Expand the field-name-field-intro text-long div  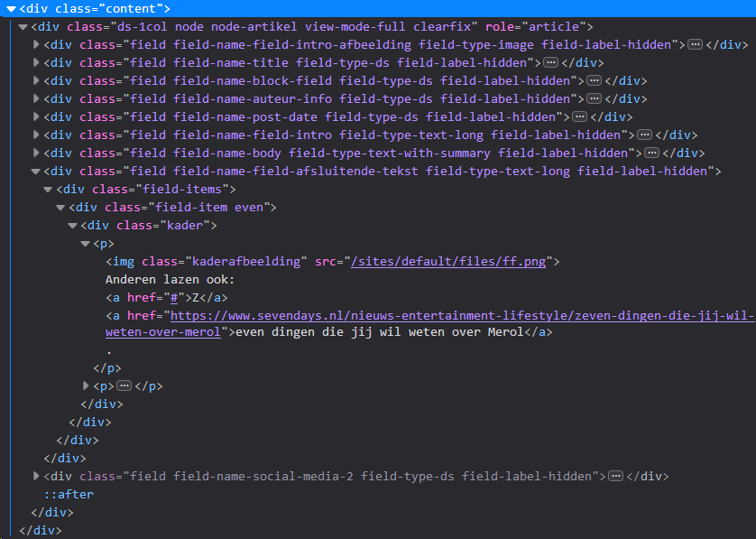36,135
